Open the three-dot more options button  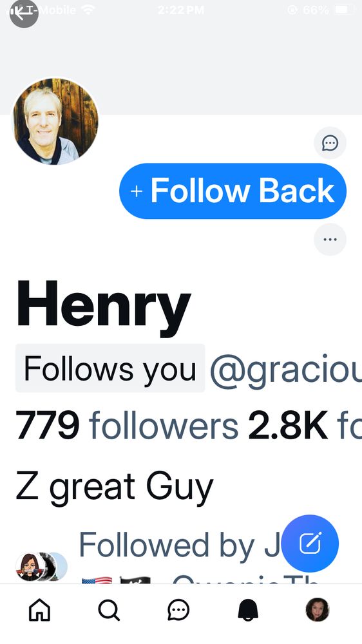coord(330,240)
